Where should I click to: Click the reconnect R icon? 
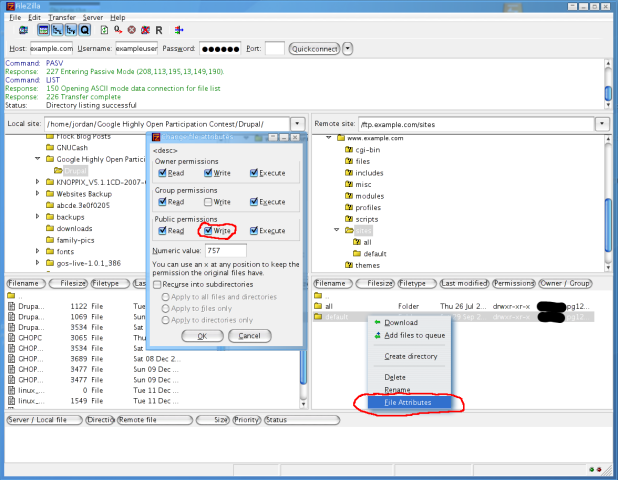[x=159, y=30]
